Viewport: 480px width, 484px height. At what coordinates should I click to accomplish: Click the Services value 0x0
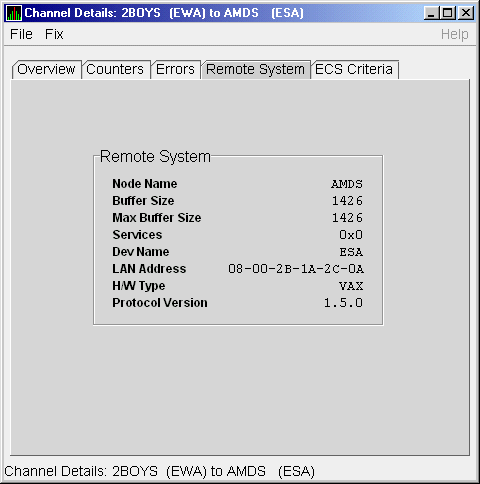351,235
